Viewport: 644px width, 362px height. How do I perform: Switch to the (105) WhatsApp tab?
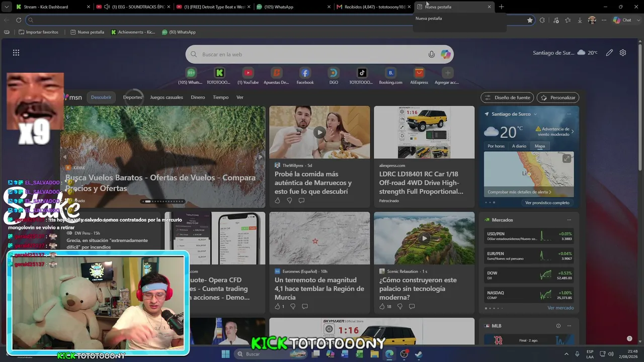[293, 7]
